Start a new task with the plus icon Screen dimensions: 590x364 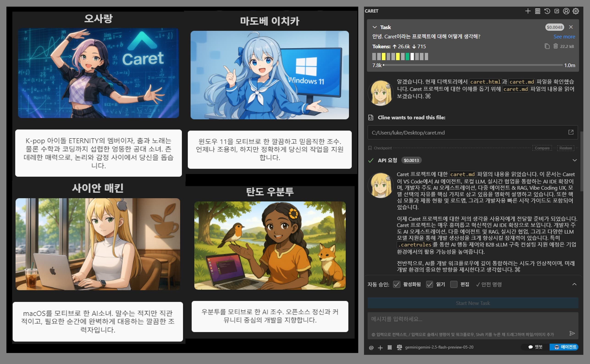(x=528, y=11)
